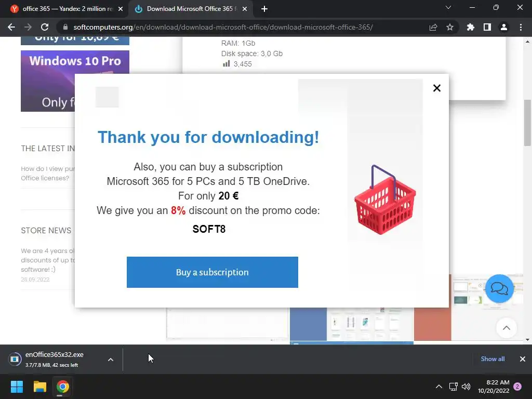Open the clock showing 8:22 AM
The height and width of the screenshot is (399, 532).
coord(494,387)
